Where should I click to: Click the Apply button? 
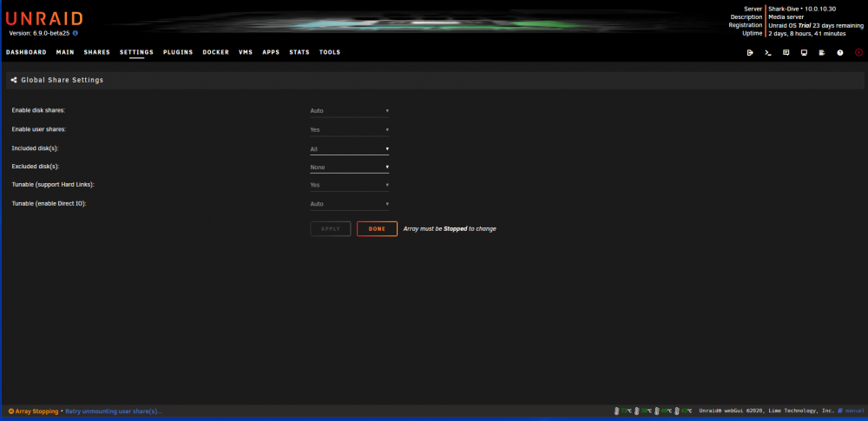pyautogui.click(x=331, y=229)
